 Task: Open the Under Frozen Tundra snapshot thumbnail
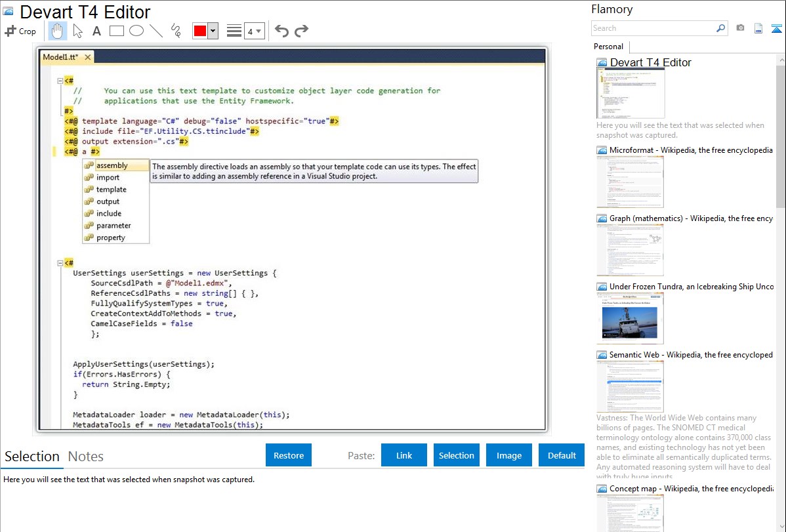(630, 318)
